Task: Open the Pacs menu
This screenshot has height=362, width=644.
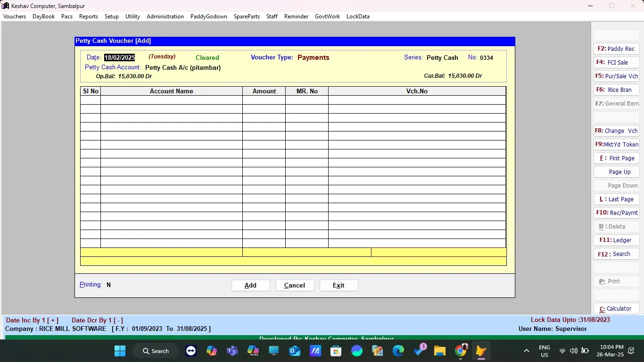Action: coord(67,16)
